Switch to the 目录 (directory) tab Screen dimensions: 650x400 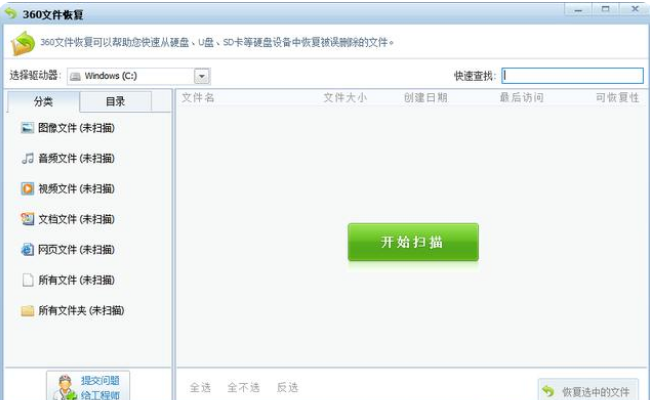coord(115,101)
